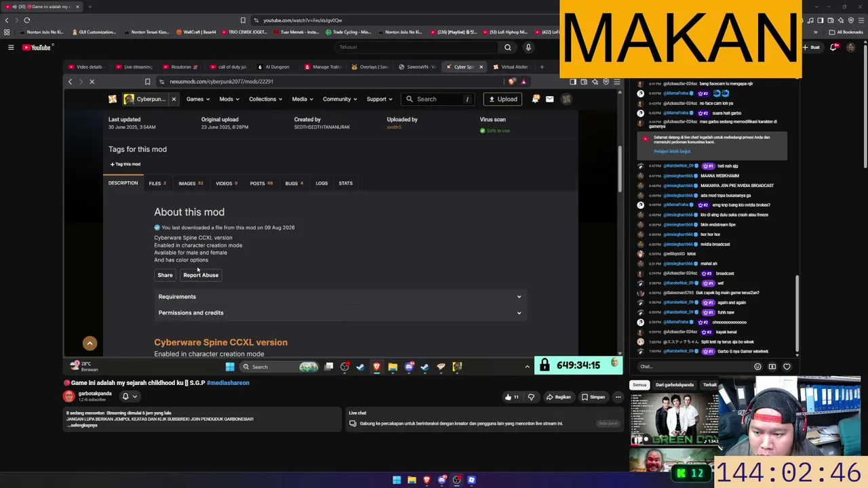
Task: Open the Logs tab
Action: [321, 184]
